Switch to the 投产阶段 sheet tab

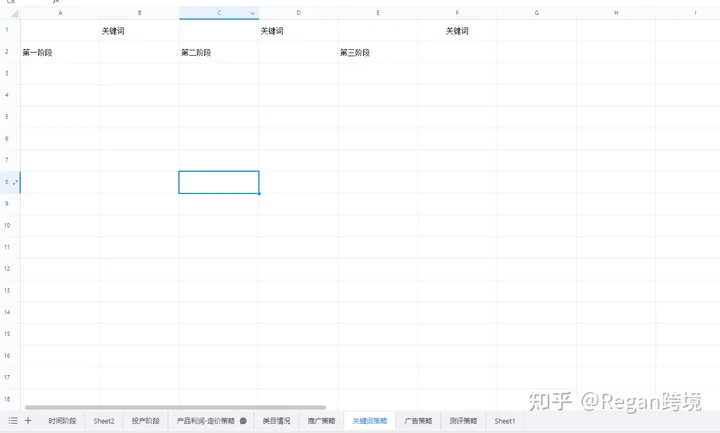click(x=145, y=421)
